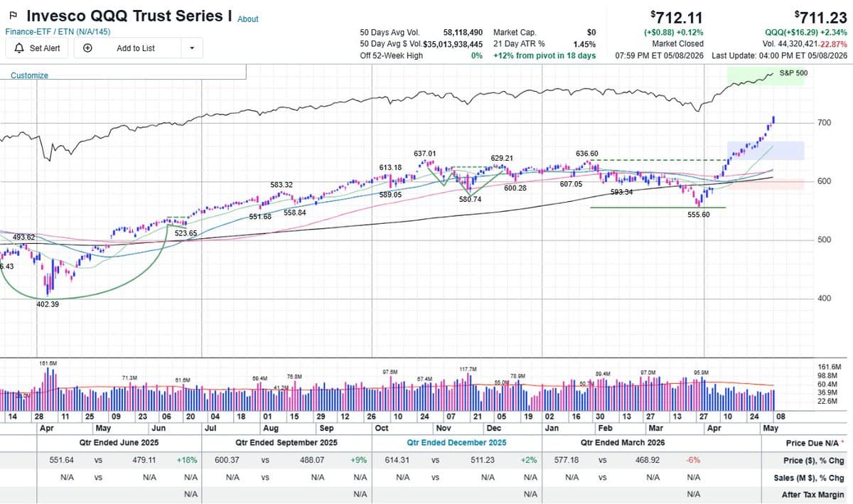The height and width of the screenshot is (504, 853).
Task: Click the Set Alert bell button
Action: pyautogui.click(x=37, y=48)
